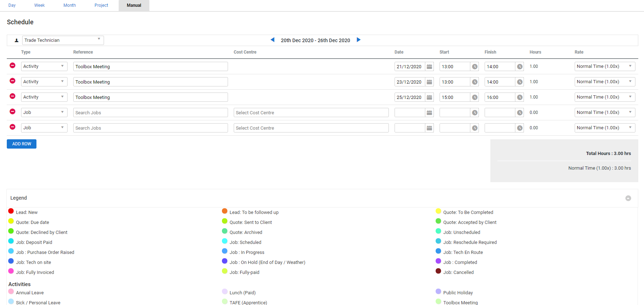Click Reference field of 21/12/2020 Toolbox Meeting
This screenshot has width=644, height=305.
tap(150, 66)
